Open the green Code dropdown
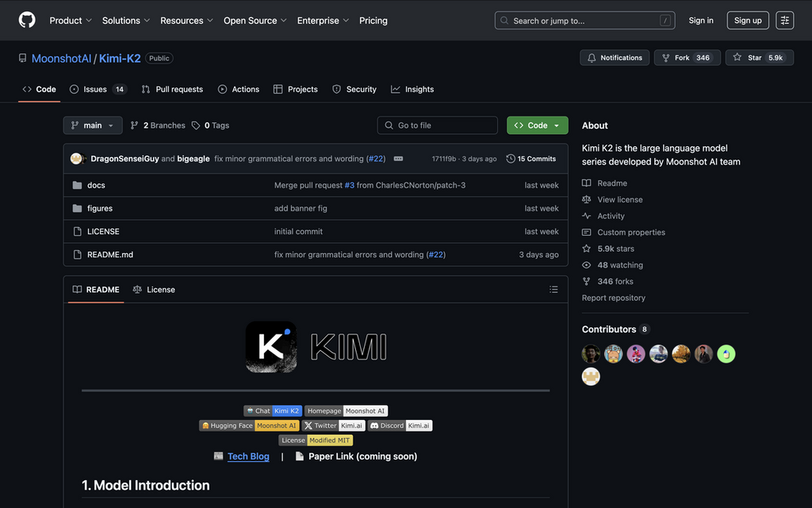This screenshot has height=508, width=812. 537,125
